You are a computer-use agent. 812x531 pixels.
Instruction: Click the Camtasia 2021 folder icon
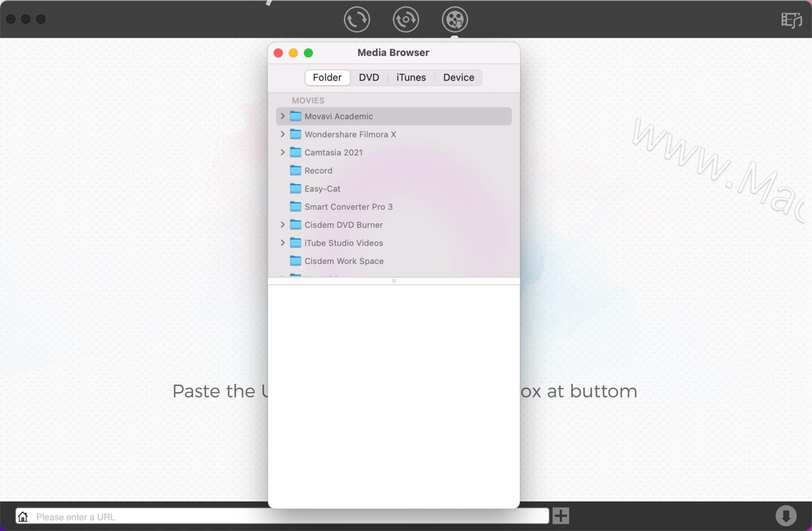click(x=296, y=152)
